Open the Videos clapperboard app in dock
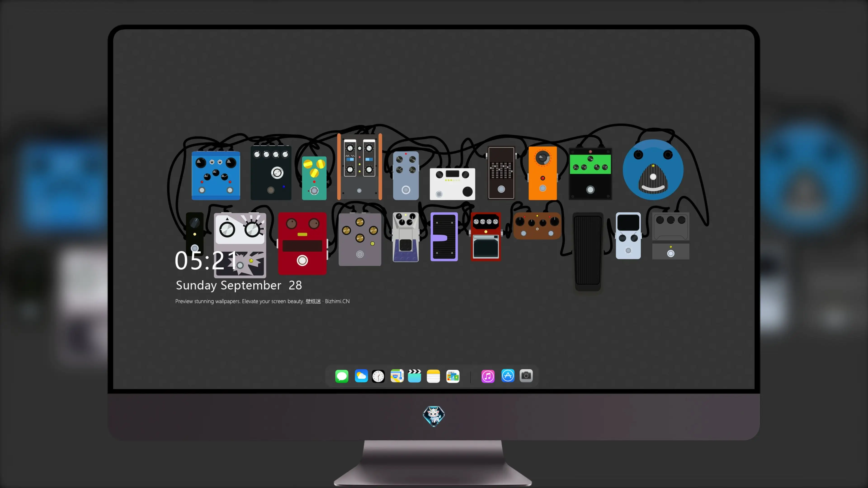The image size is (868, 488). pyautogui.click(x=415, y=376)
